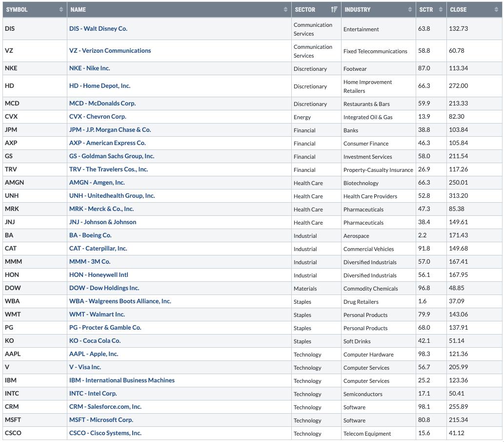Open IBM - International Business Machines link

pyautogui.click(x=121, y=380)
